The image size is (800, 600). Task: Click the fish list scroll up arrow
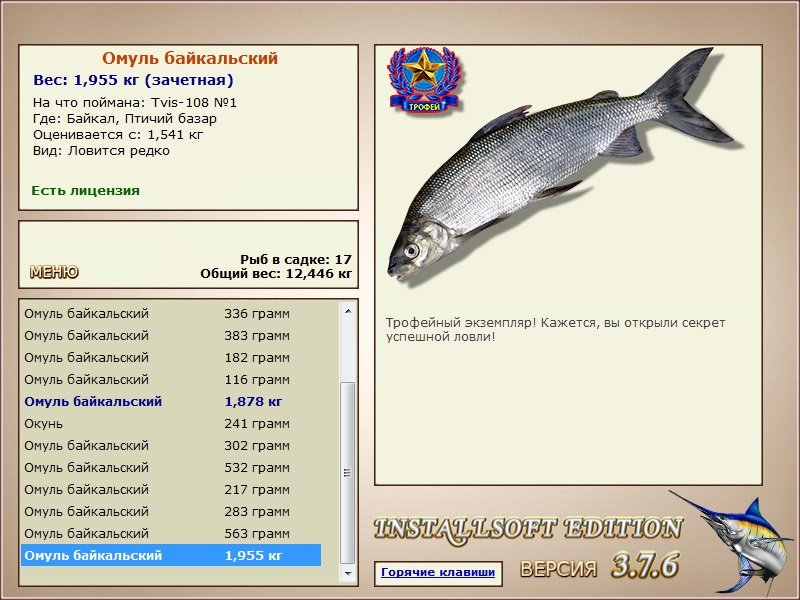pos(348,311)
